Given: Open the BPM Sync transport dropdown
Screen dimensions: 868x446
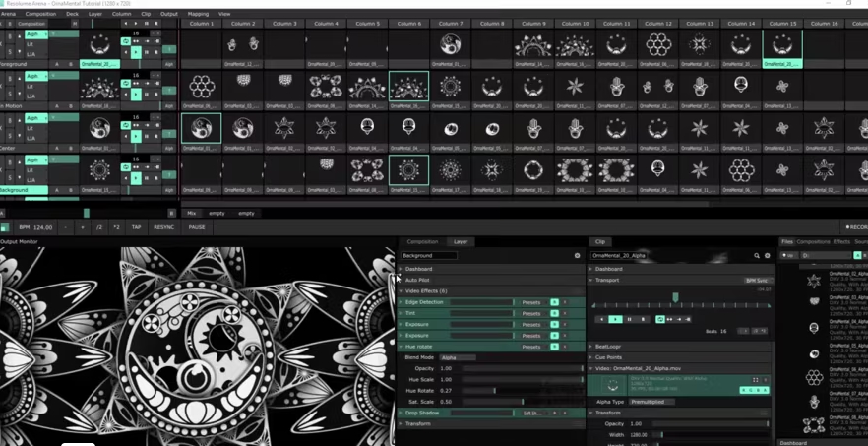Looking at the screenshot, I should pyautogui.click(x=757, y=281).
